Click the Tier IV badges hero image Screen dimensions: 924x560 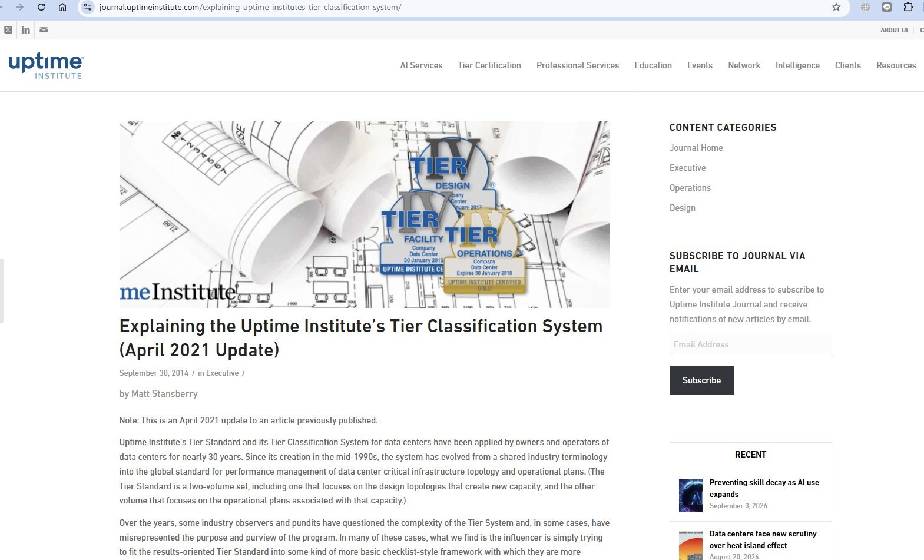click(365, 214)
